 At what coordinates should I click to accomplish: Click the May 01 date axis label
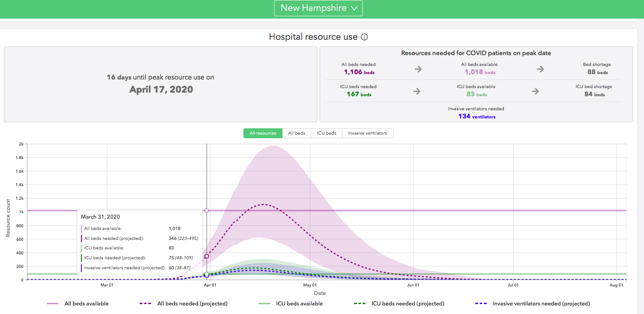pyautogui.click(x=310, y=285)
